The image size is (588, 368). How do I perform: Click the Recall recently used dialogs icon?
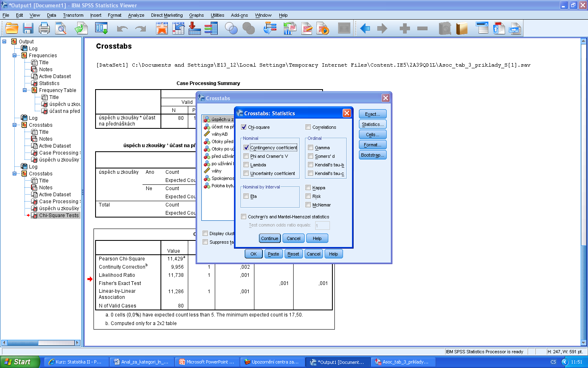101,28
